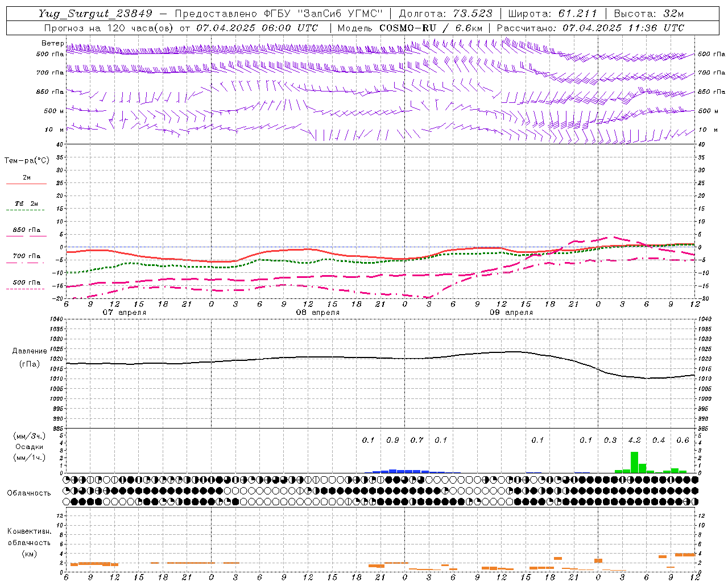Click the Конвективн. облачность panel title
The width and height of the screenshot is (728, 582).
[29, 537]
